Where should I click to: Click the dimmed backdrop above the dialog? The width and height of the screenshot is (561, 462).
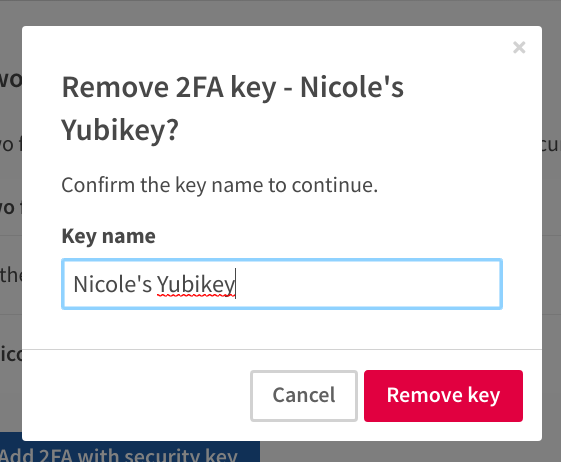tap(280, 13)
